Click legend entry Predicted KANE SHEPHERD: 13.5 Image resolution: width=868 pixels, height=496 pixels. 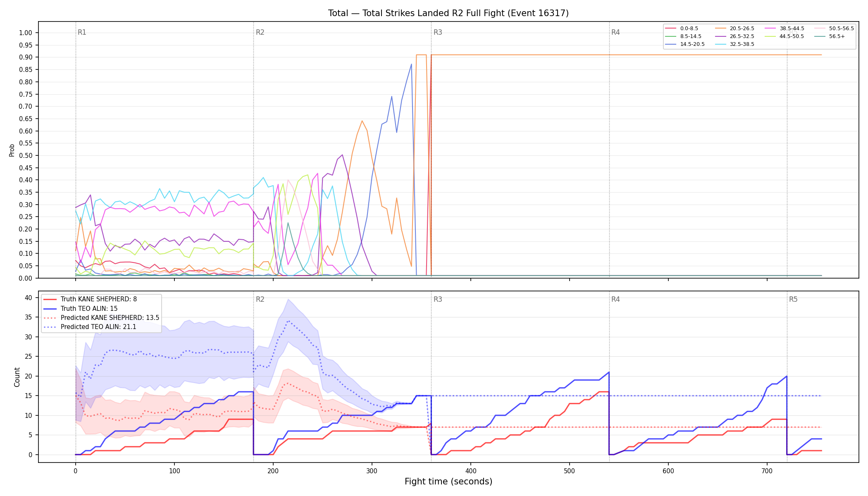pyautogui.click(x=110, y=318)
